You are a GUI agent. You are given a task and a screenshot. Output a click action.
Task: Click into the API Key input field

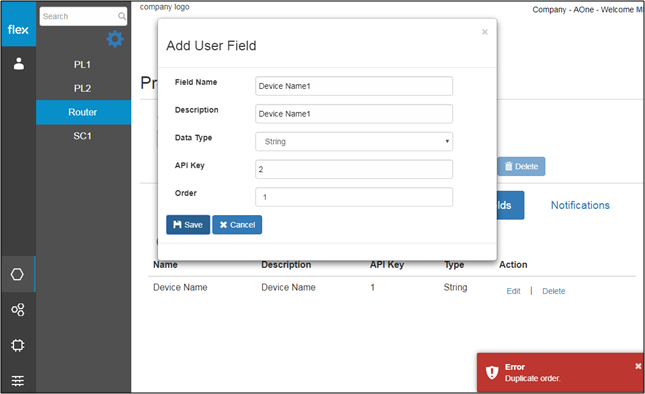pos(354,169)
